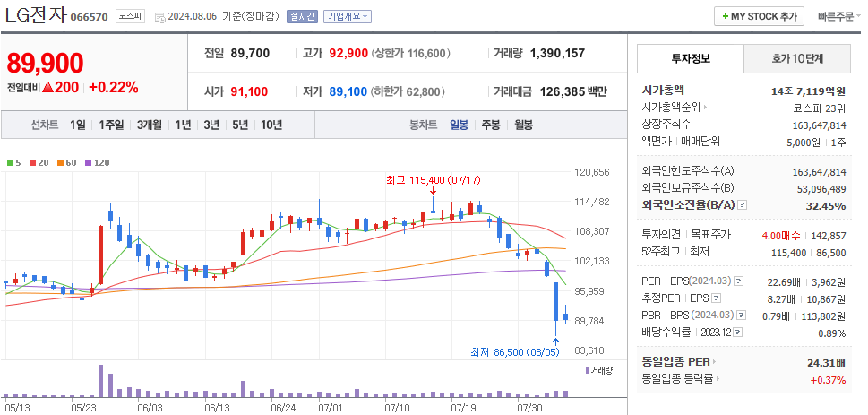Click the 최고 115,400 (07/17) chart marker
The image size is (868, 415).
point(434,179)
